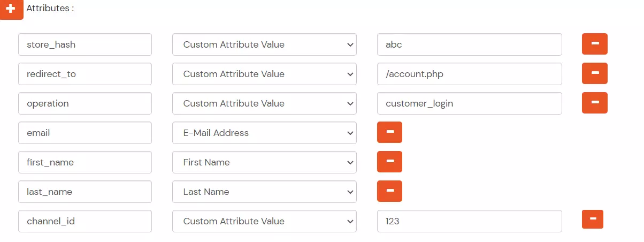
Task: Delete the channel_id attribute row
Action: pos(592,220)
